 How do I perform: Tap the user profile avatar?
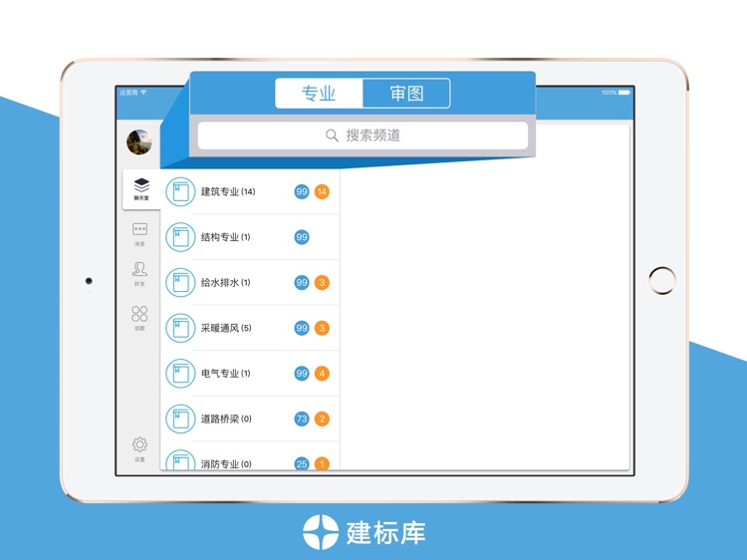coord(139,142)
